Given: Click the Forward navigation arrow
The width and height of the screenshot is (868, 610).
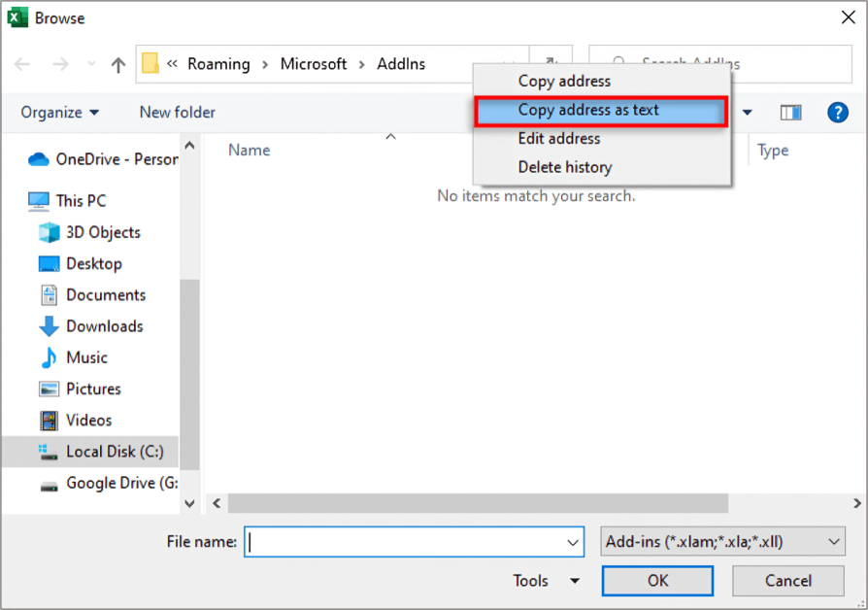Looking at the screenshot, I should (x=60, y=64).
